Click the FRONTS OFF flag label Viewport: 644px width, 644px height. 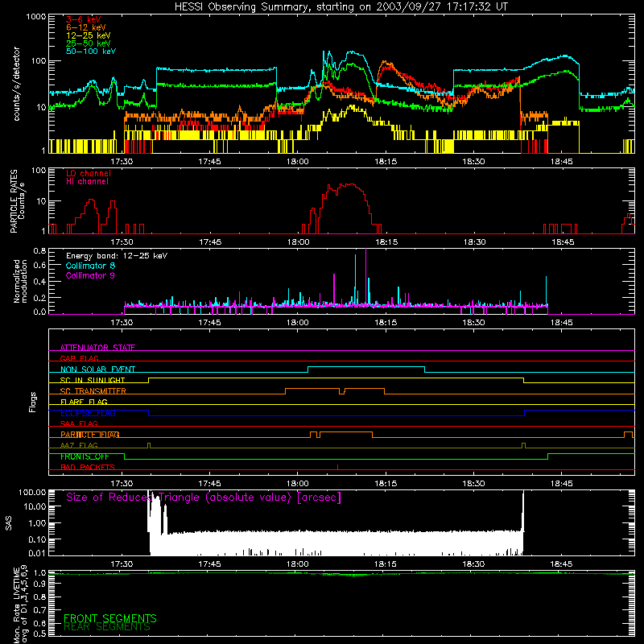click(85, 456)
